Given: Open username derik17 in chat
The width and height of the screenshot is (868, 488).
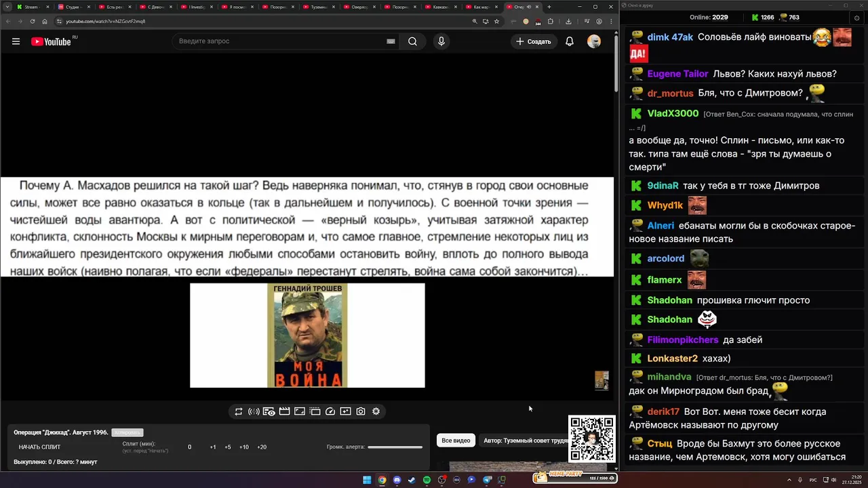Looking at the screenshot, I should tap(663, 411).
